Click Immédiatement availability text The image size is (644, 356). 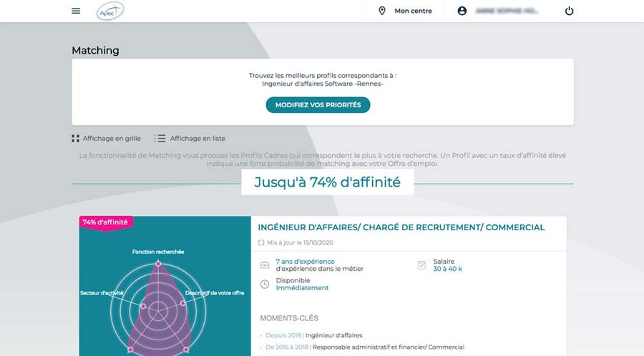coord(302,288)
